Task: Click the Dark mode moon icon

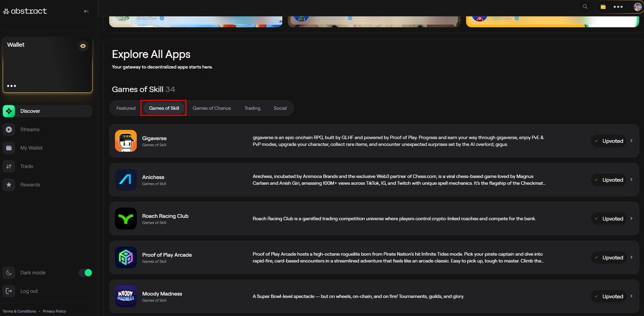Action: (9, 272)
